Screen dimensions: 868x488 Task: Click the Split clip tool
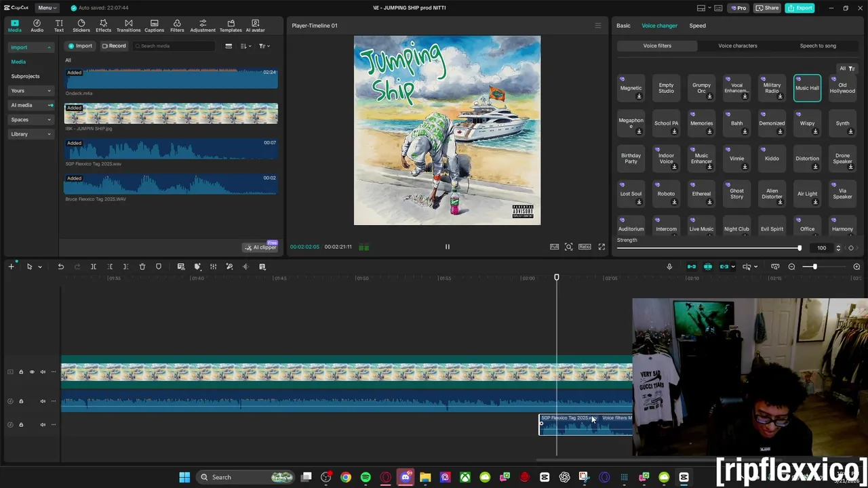[94, 266]
